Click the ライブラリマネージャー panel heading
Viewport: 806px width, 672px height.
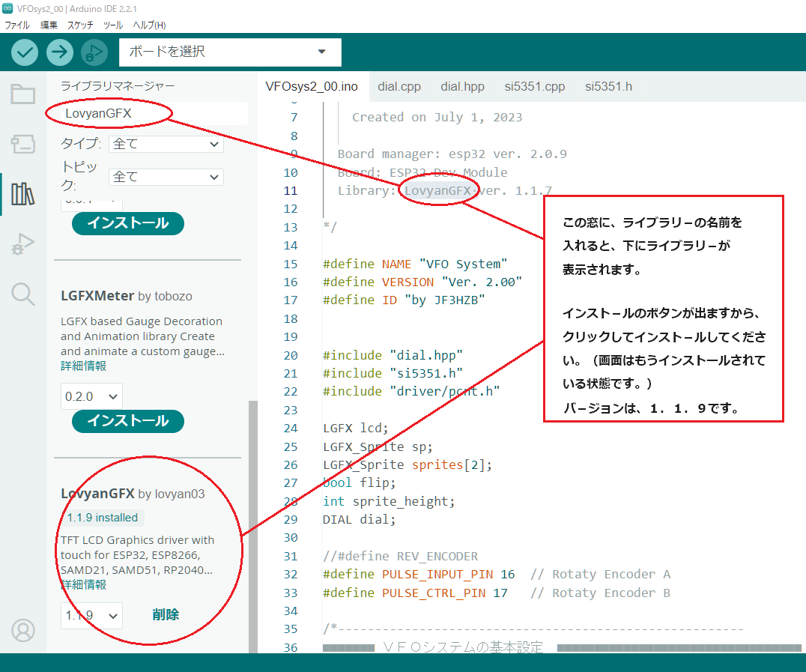[x=117, y=86]
